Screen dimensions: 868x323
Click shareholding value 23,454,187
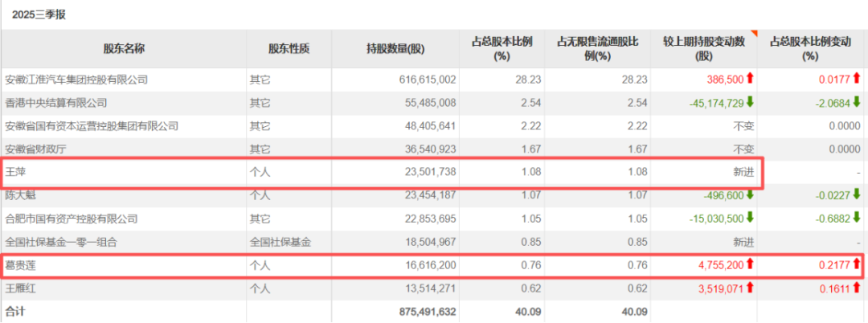coord(429,195)
